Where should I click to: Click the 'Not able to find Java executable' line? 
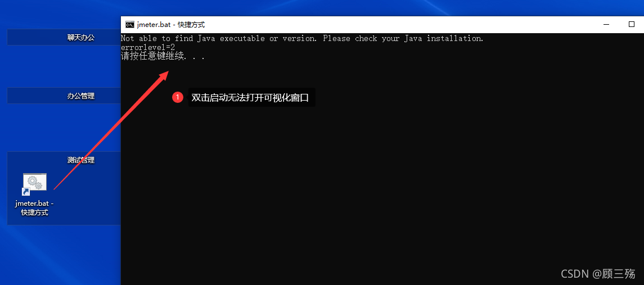point(302,39)
